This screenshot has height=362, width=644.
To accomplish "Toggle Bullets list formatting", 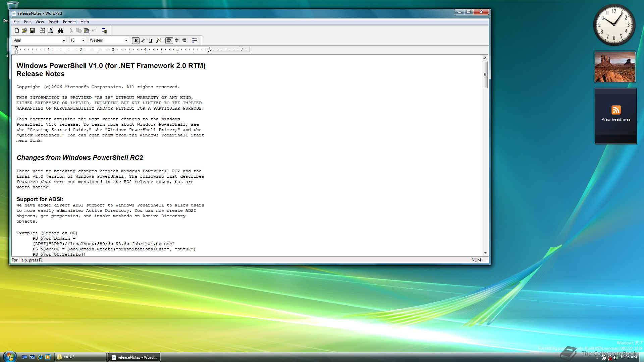I will 195,41.
